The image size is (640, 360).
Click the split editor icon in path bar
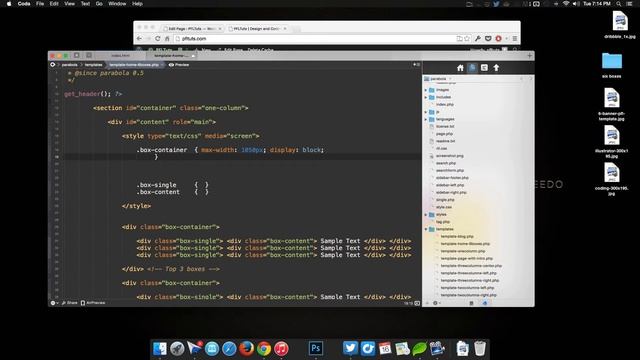[416, 64]
